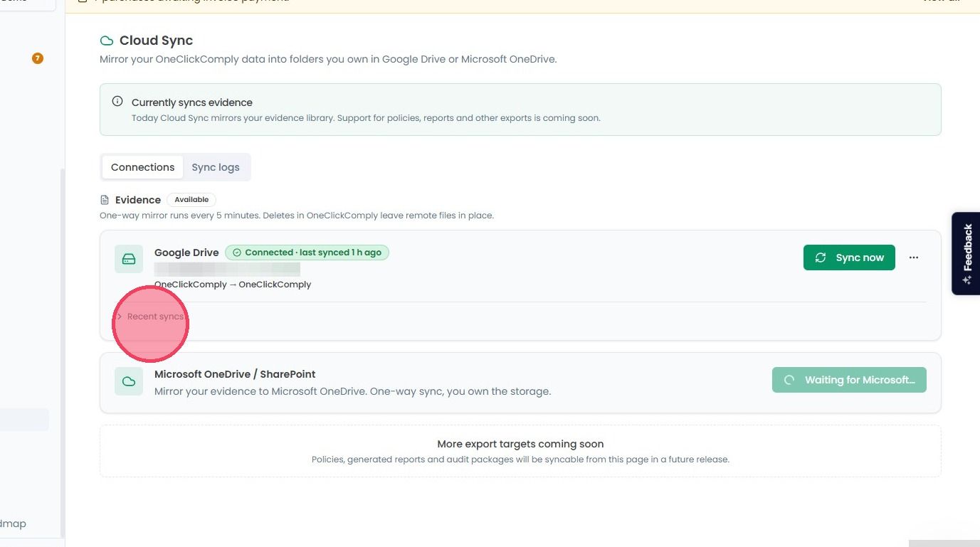The height and width of the screenshot is (547, 980).
Task: Expand the Recent syncs section
Action: (x=150, y=317)
